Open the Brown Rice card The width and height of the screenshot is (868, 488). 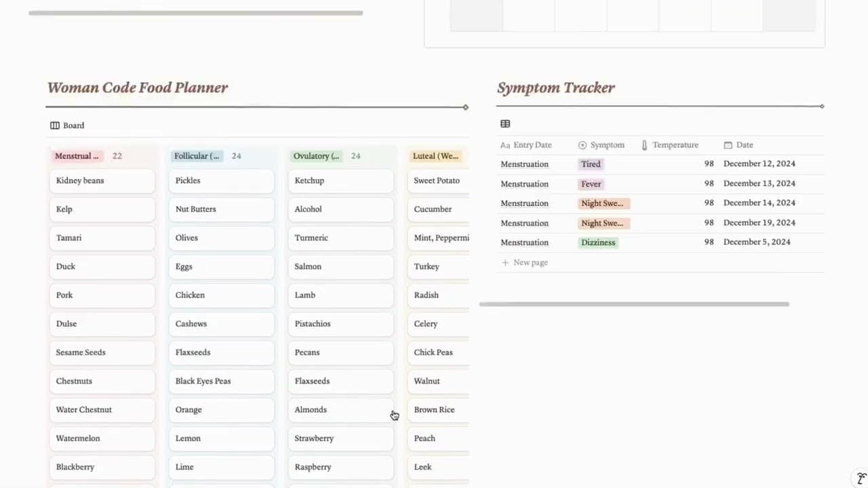pyautogui.click(x=439, y=409)
